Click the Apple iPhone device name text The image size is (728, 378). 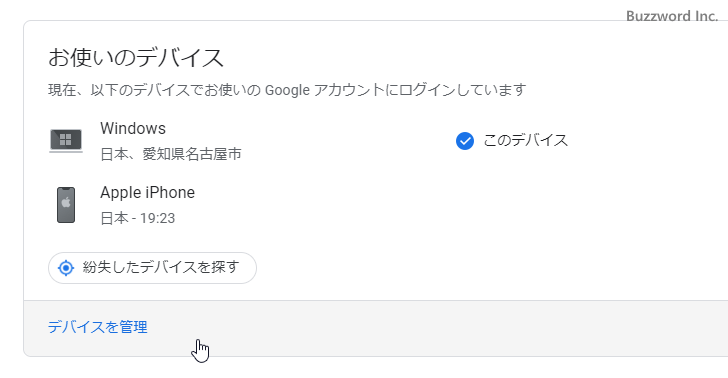point(148,193)
